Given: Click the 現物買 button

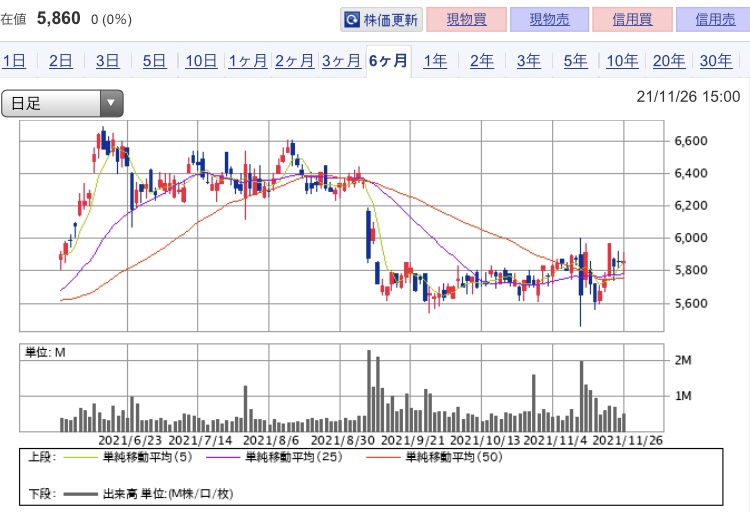Looking at the screenshot, I should click(466, 20).
